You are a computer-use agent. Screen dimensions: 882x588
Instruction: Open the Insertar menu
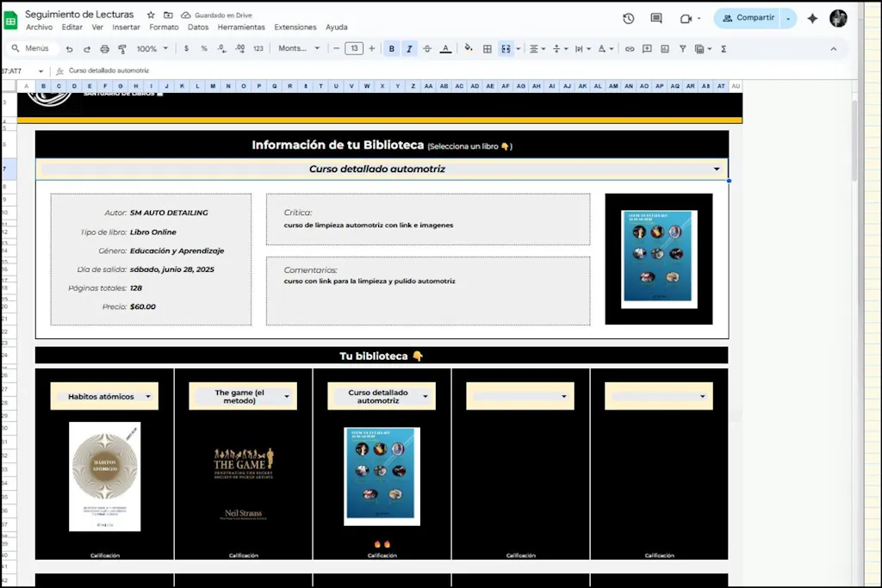click(126, 28)
